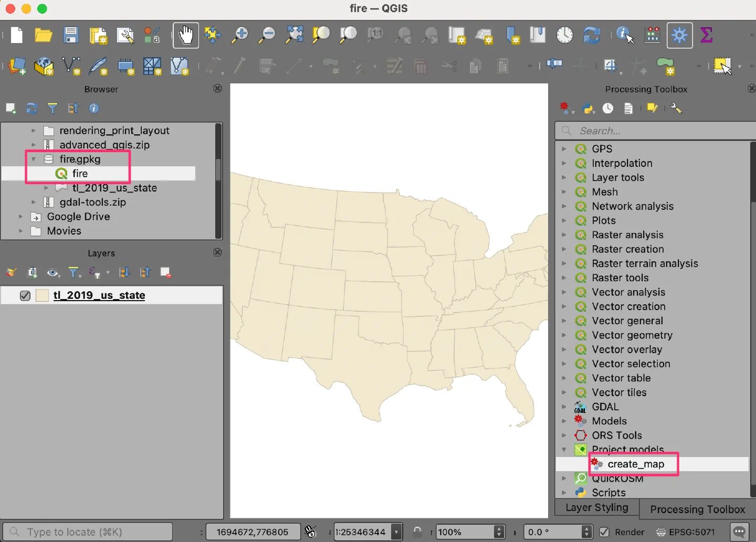Toggle the scale lock icon
This screenshot has height=542, width=756.
(x=417, y=532)
